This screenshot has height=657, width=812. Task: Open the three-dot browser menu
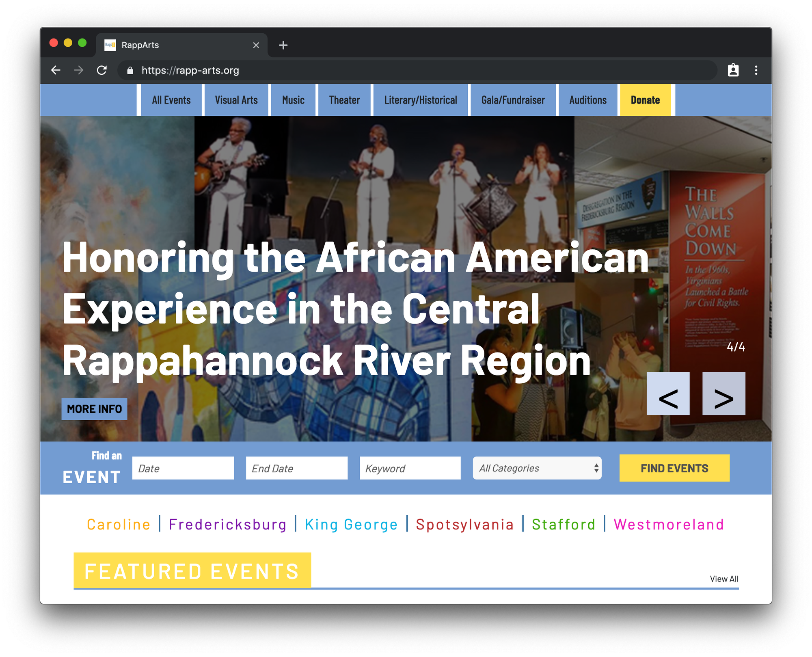point(756,70)
